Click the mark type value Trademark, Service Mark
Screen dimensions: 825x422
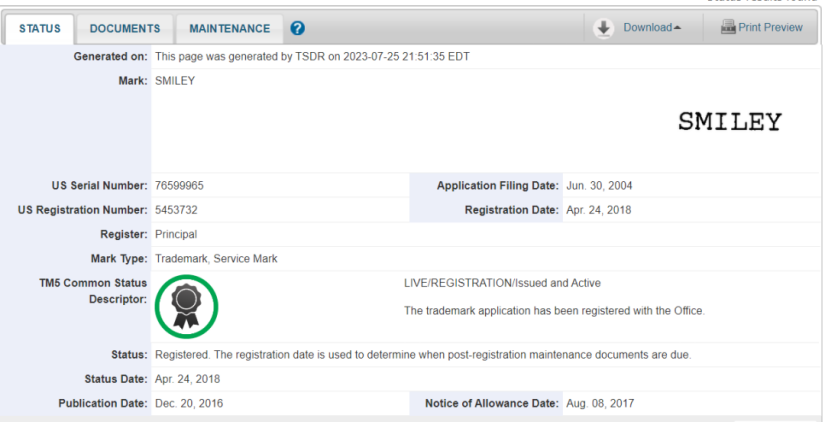coord(216,259)
